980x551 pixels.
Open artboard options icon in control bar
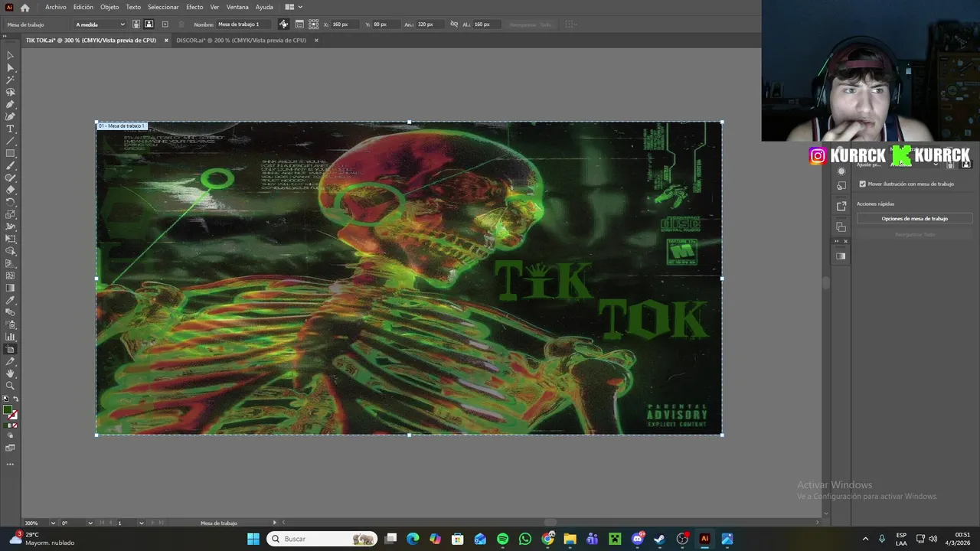[x=299, y=24]
